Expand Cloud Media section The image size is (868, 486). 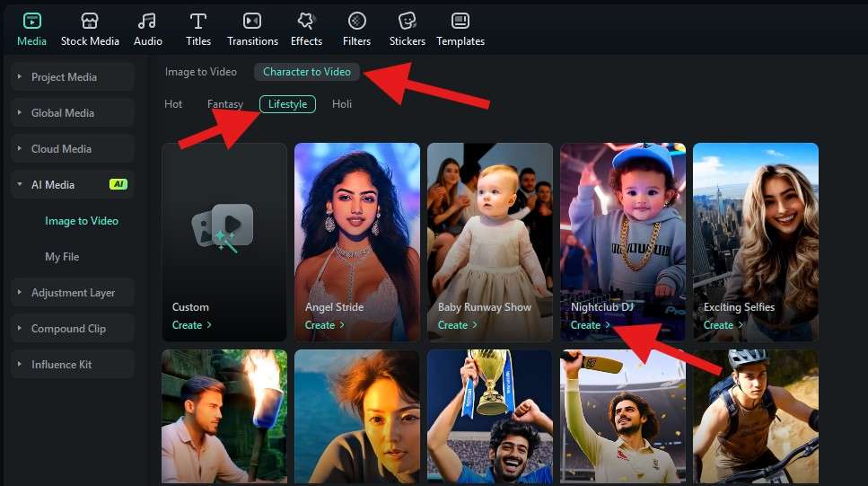click(x=73, y=149)
